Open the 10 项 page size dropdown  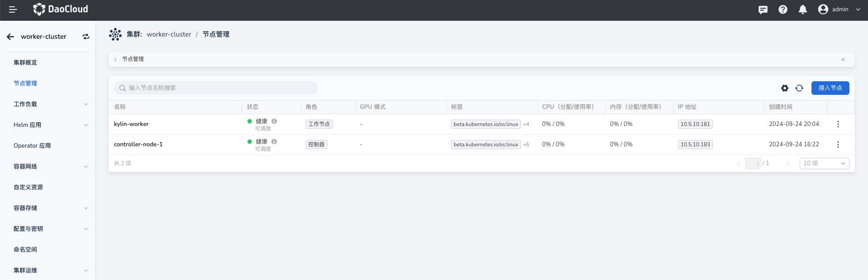pyautogui.click(x=824, y=163)
